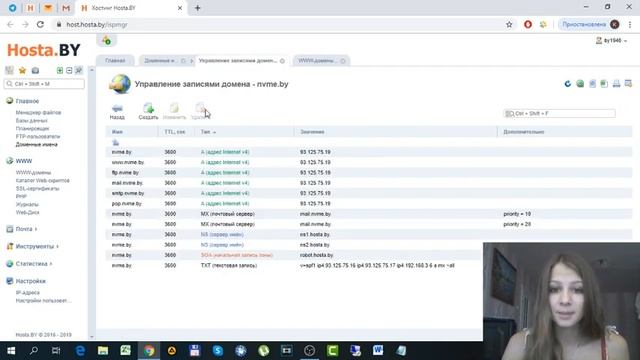Click the pin icon in sidebar toolbar

(79, 71)
